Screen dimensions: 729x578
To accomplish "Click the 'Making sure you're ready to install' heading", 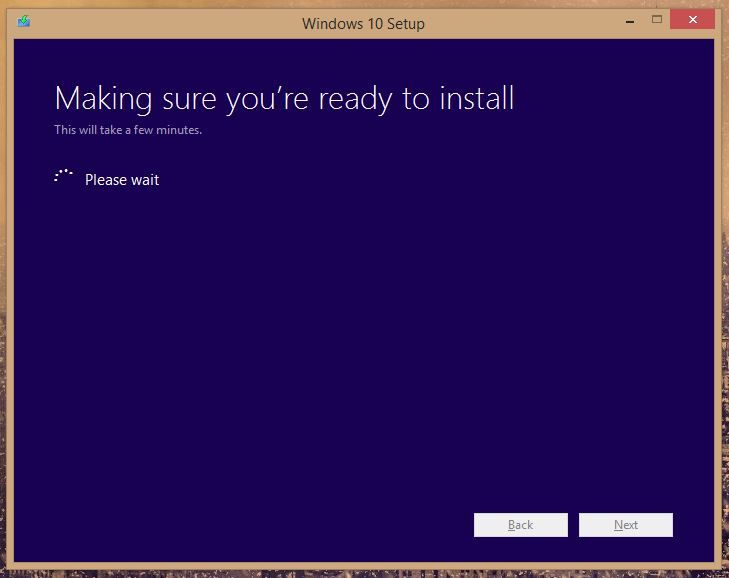I will (285, 99).
